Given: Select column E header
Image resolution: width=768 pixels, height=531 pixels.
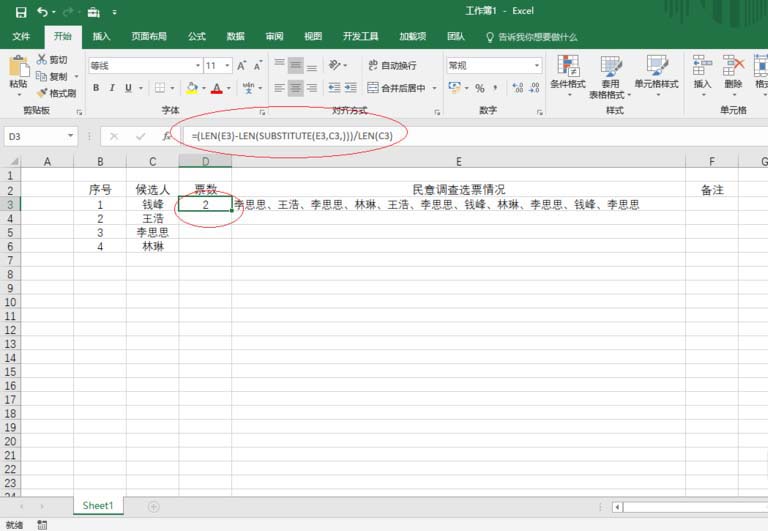Looking at the screenshot, I should [458, 161].
